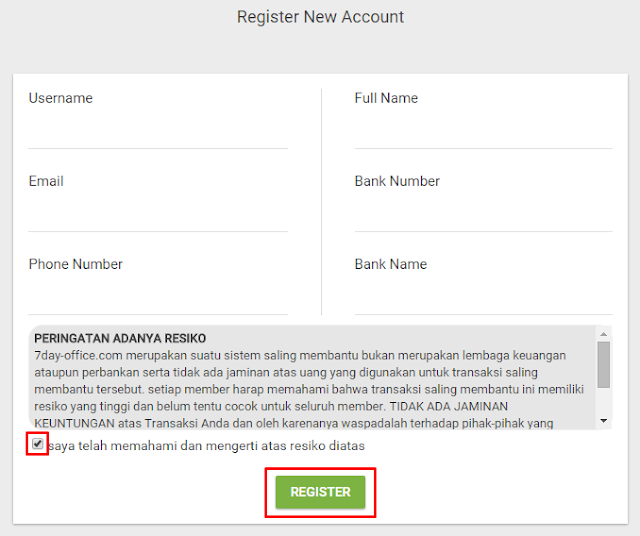Click the "Username" field label
The height and width of the screenshot is (536, 640).
(x=60, y=98)
